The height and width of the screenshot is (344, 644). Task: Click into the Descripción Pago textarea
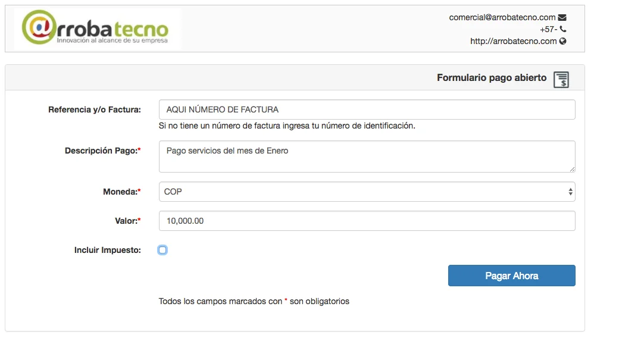point(367,157)
